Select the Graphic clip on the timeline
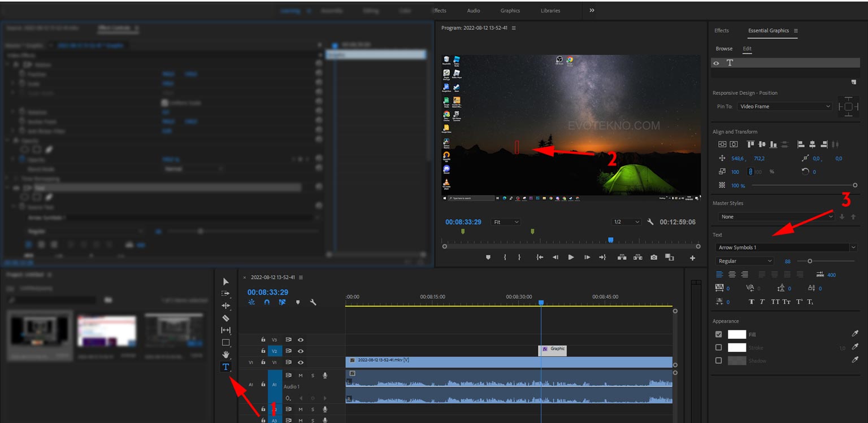This screenshot has width=868, height=423. [553, 349]
